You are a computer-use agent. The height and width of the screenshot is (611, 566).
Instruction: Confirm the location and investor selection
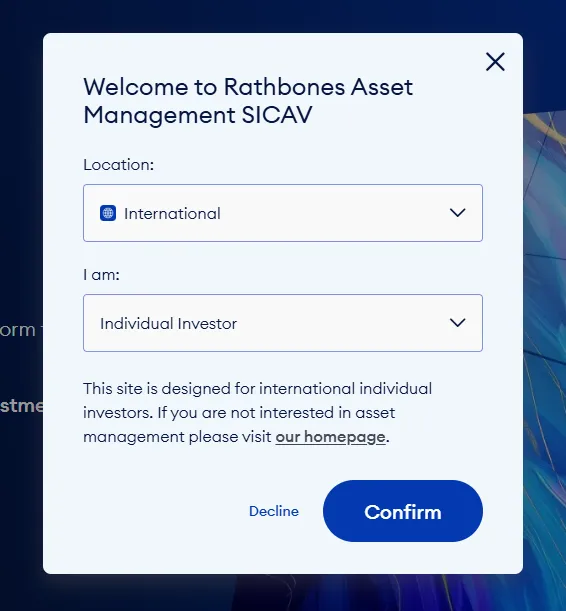(x=403, y=511)
